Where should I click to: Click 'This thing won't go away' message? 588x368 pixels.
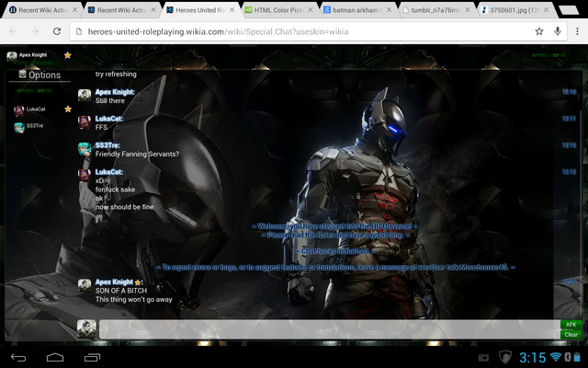134,299
